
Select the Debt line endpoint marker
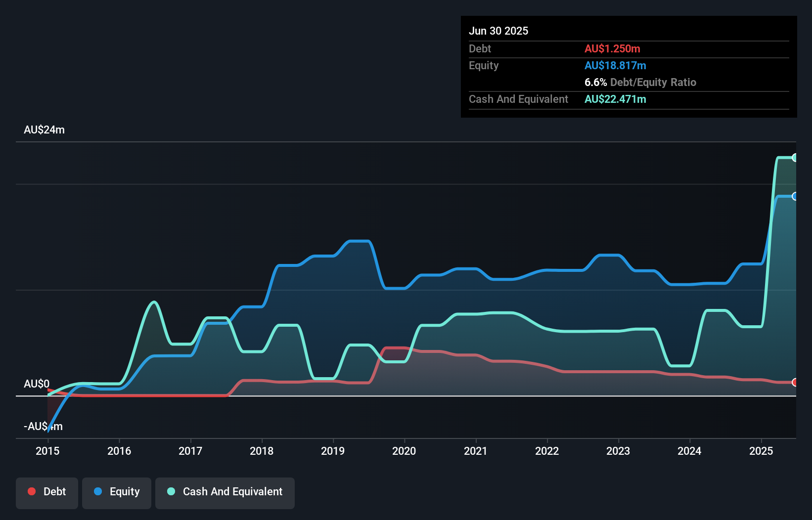pyautogui.click(x=795, y=383)
